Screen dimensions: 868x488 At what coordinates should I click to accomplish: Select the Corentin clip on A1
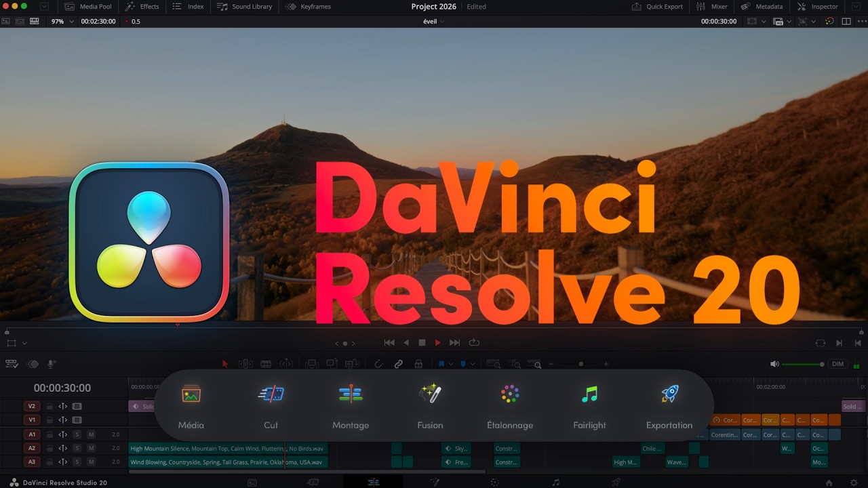(x=724, y=434)
